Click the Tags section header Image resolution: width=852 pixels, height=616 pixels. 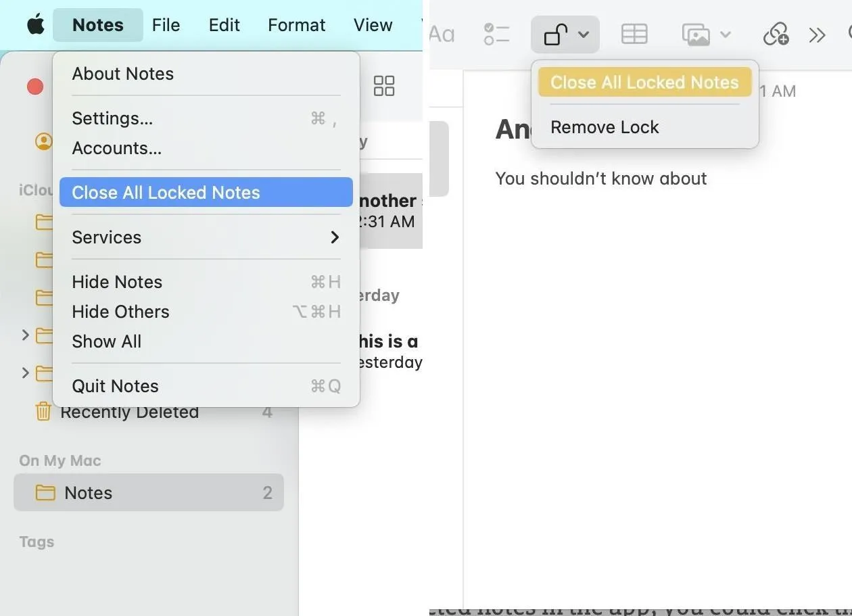(37, 542)
